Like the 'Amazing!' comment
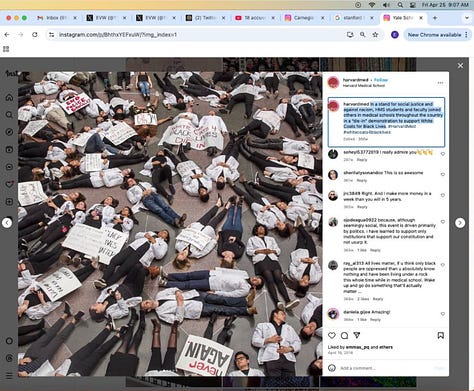This screenshot has width=474, height=391. click(443, 314)
